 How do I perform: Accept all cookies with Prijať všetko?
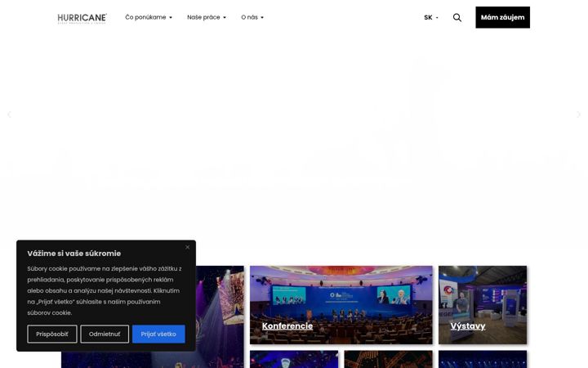coord(158,334)
